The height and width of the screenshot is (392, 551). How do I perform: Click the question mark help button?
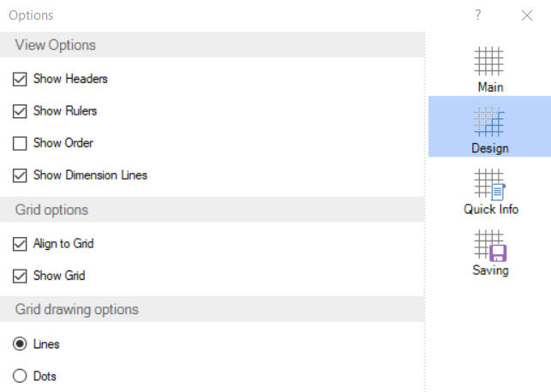(x=478, y=15)
